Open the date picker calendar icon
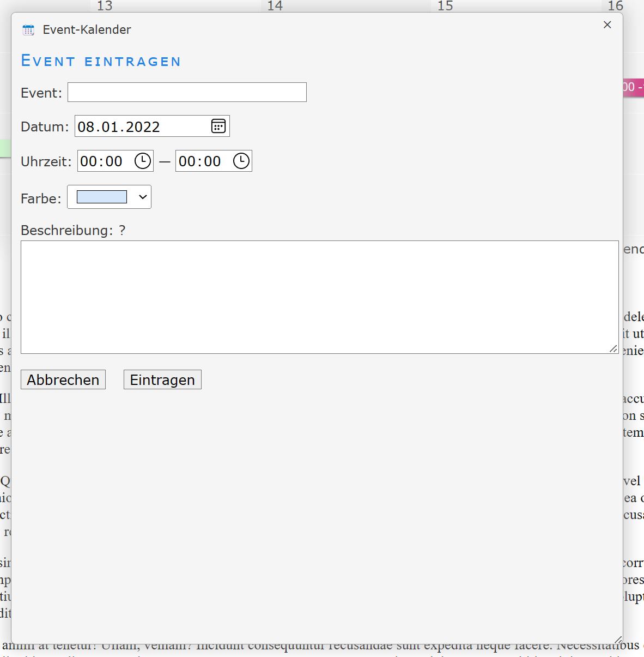The width and height of the screenshot is (644, 657). click(x=218, y=126)
